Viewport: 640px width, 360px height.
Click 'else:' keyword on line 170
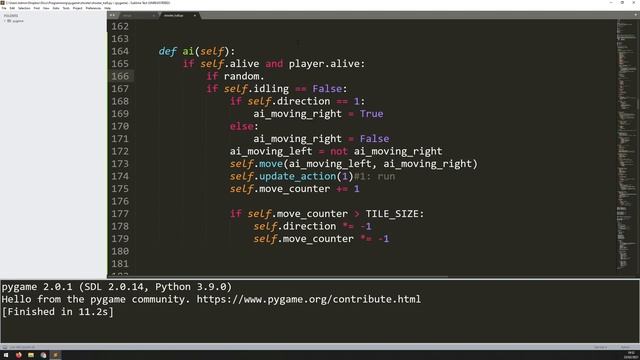pos(244,127)
